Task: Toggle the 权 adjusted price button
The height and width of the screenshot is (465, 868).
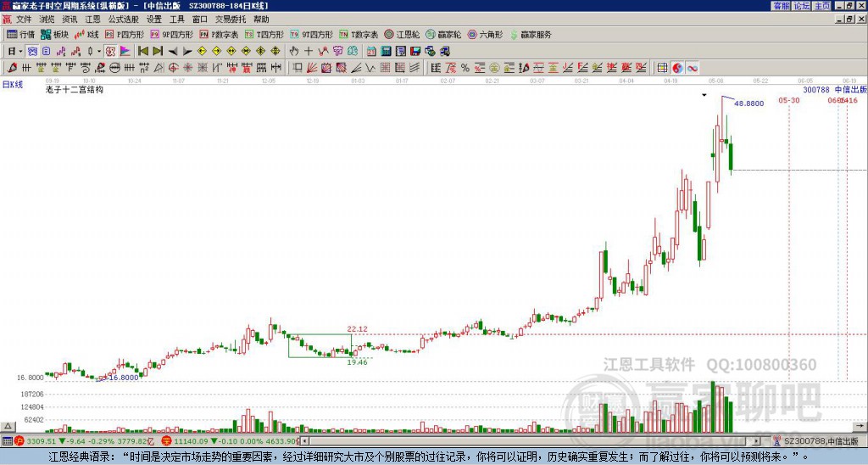Action: (110, 51)
